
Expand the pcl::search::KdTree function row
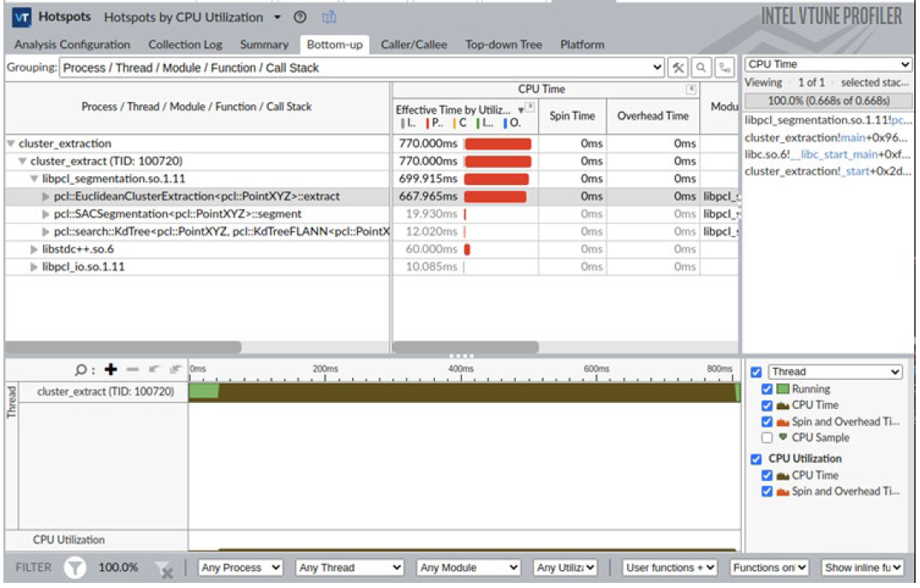click(45, 232)
